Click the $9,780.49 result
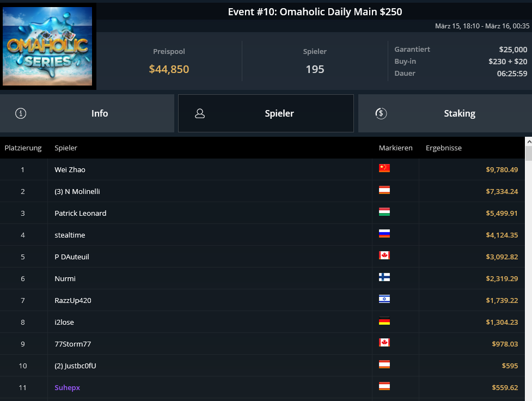 pyautogui.click(x=502, y=169)
